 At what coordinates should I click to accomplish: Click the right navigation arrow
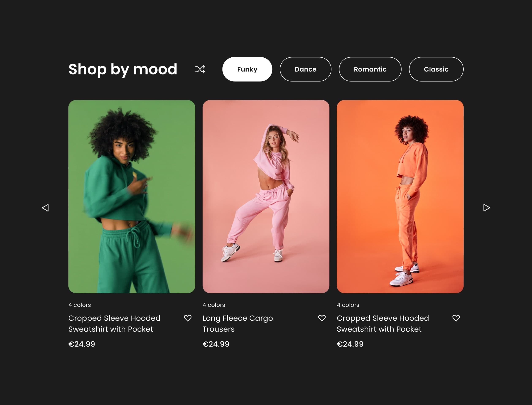click(486, 208)
